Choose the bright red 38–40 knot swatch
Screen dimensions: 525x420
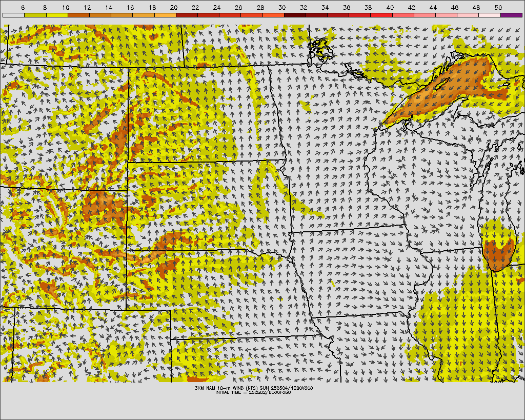click(381, 15)
